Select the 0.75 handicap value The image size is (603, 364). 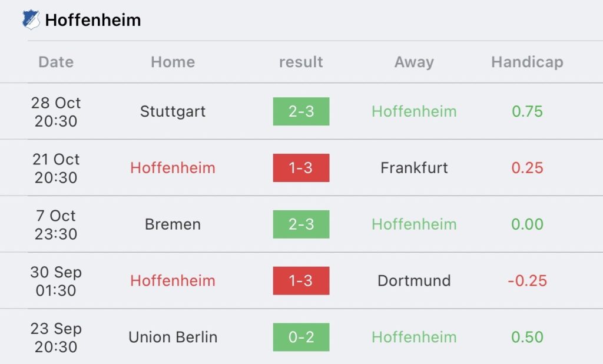point(527,111)
